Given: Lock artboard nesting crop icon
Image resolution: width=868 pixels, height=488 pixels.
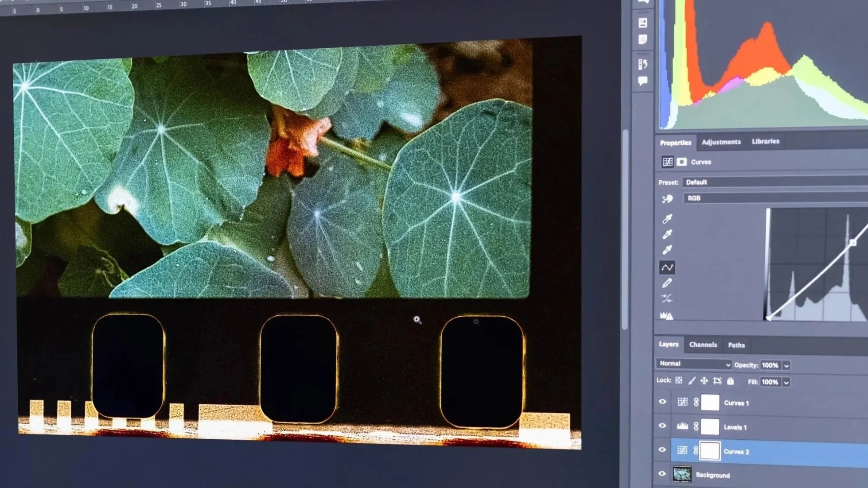Looking at the screenshot, I should (x=717, y=380).
